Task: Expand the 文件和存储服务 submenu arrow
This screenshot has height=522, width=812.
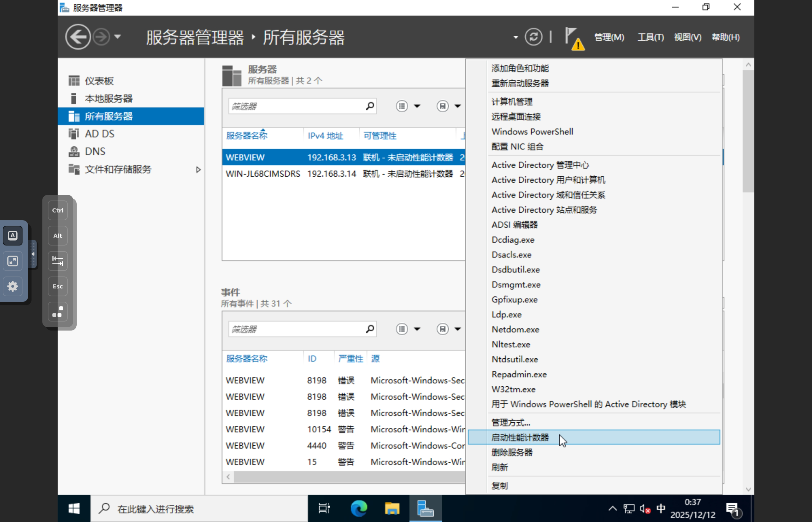Action: pyautogui.click(x=199, y=169)
